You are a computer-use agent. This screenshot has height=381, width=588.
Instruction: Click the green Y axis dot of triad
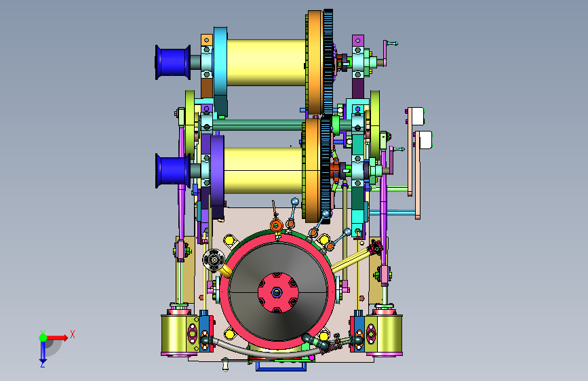click(x=43, y=338)
